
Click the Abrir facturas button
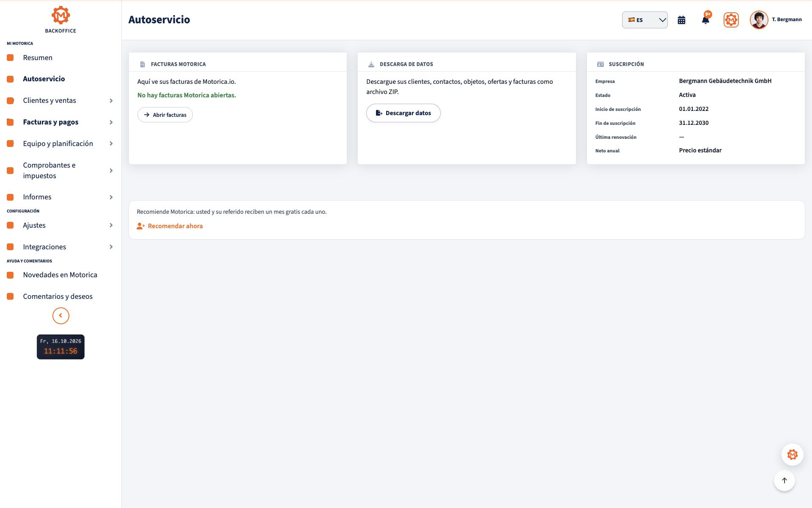point(165,115)
